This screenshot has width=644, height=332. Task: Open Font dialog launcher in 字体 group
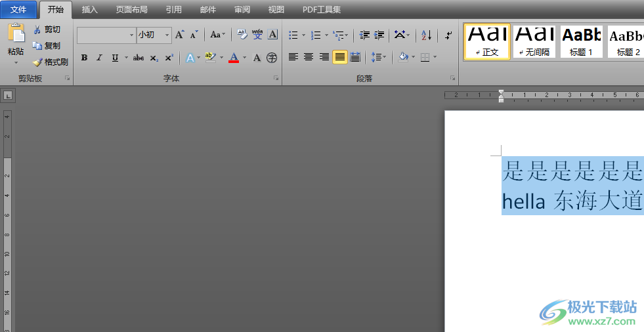tap(276, 78)
